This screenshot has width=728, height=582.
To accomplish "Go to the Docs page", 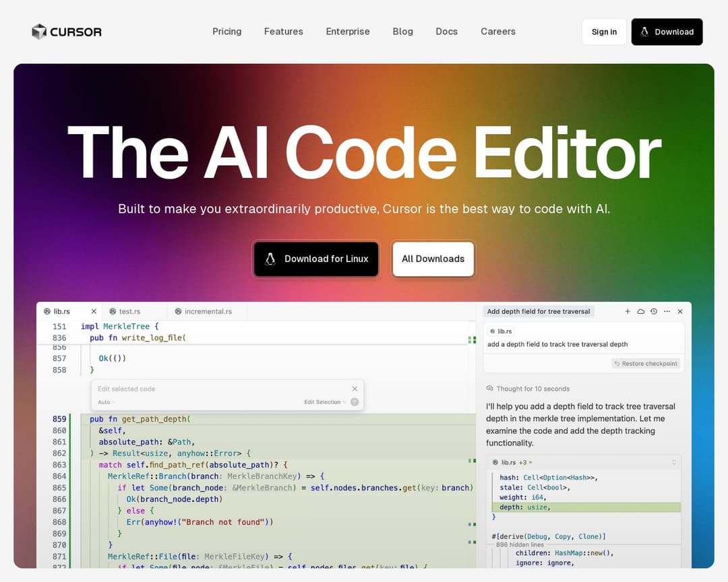I will click(x=446, y=32).
